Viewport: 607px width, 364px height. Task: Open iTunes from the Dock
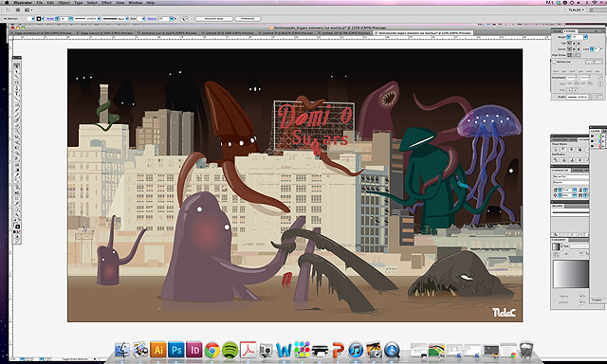(x=356, y=350)
